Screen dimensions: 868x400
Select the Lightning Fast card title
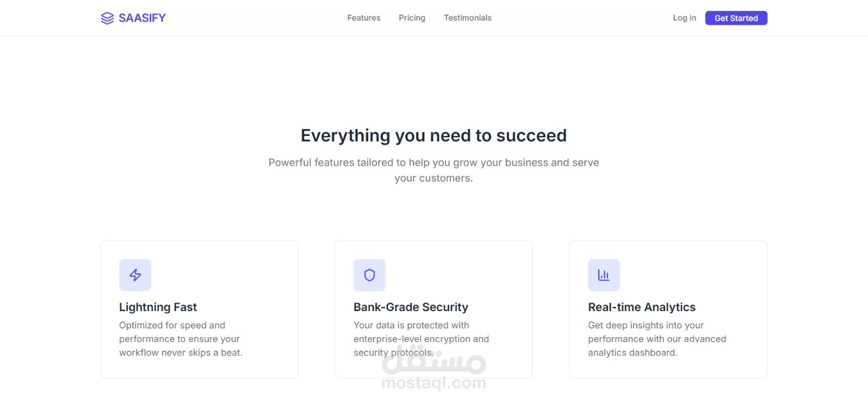point(158,307)
